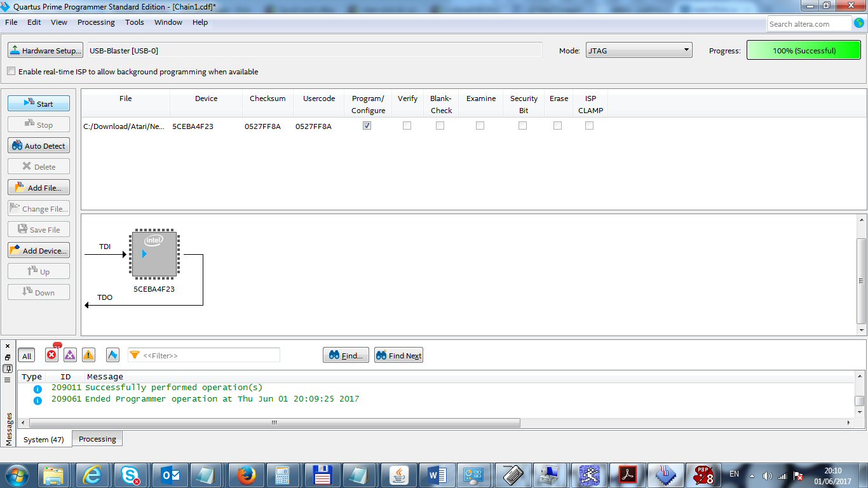
Task: Open Microsoft Word from the taskbar
Action: [x=437, y=475]
